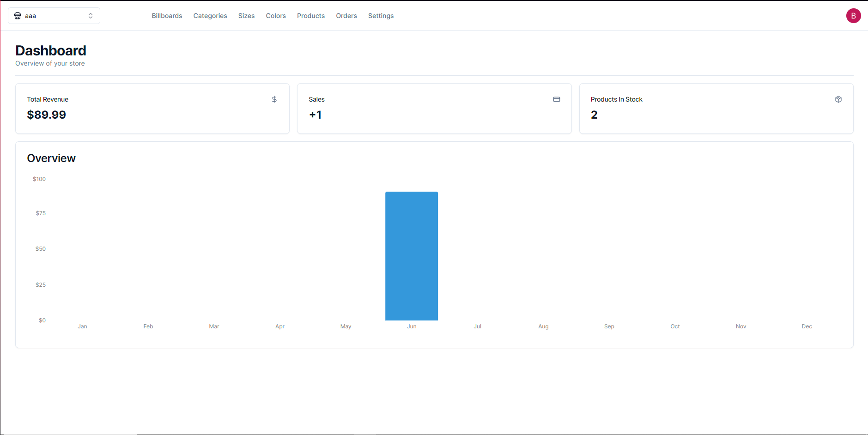Click the credit card icon on the Sales card
The image size is (868, 435).
[556, 99]
